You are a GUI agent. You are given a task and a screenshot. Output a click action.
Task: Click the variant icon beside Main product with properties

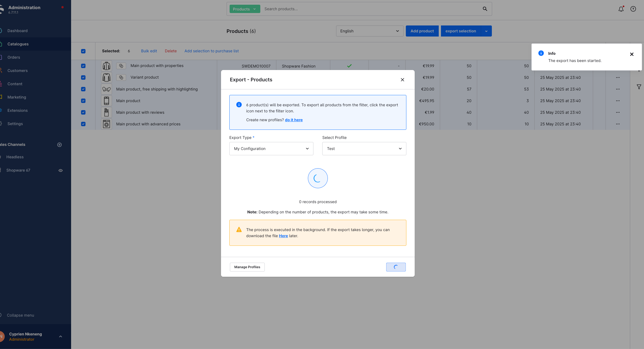[x=121, y=66]
